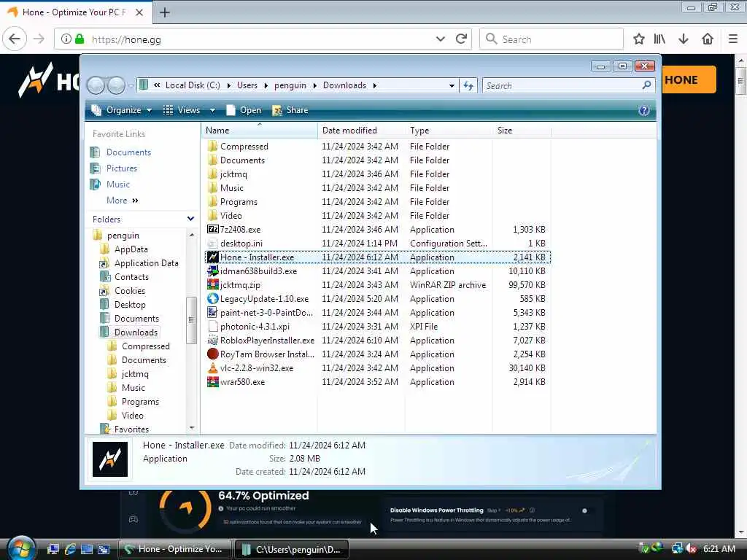747x560 pixels.
Task: Expand the Downloads breadcrumb arrow
Action: (x=375, y=86)
